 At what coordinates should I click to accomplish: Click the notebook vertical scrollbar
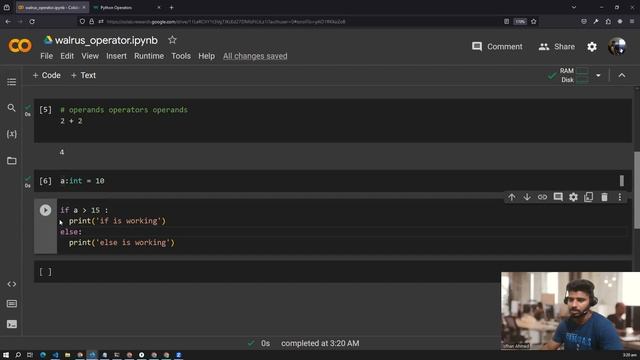[637, 190]
